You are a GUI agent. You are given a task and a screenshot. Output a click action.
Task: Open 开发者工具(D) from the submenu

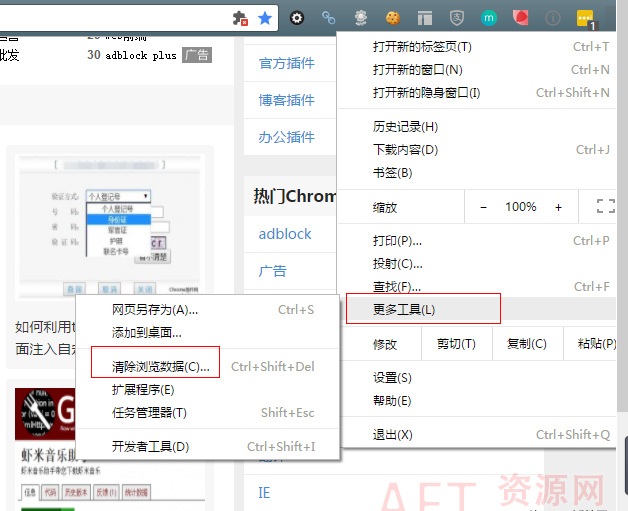pos(150,446)
